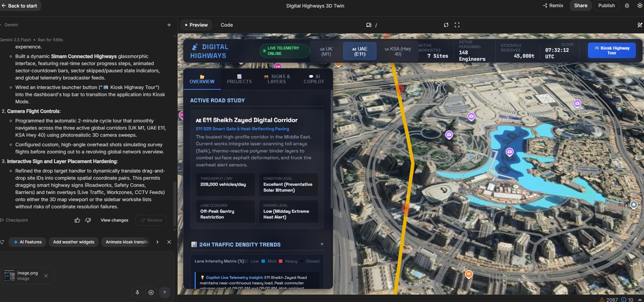Launch the Kiosk Highway Tour
The width and height of the screenshot is (644, 302).
pyautogui.click(x=612, y=50)
